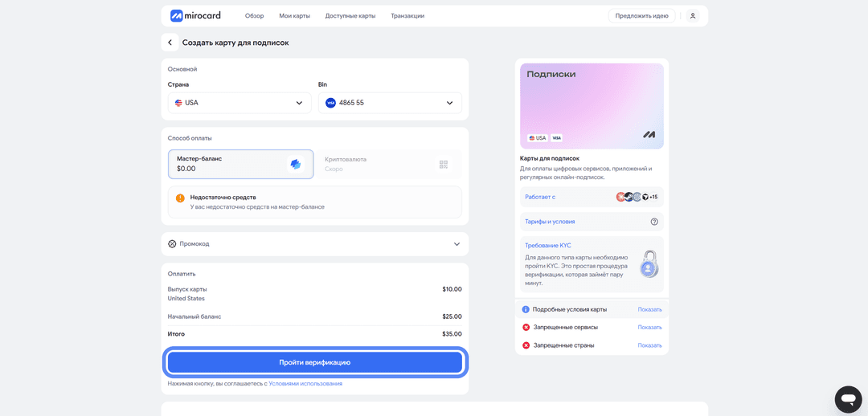Image resolution: width=868 pixels, height=416 pixels.
Task: Open the Страна country dropdown
Action: tap(240, 103)
